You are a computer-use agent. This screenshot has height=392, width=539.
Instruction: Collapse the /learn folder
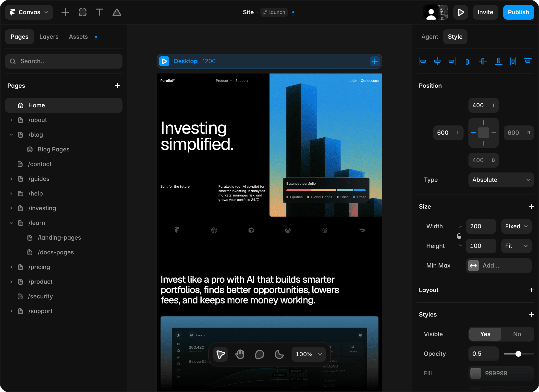(x=11, y=223)
